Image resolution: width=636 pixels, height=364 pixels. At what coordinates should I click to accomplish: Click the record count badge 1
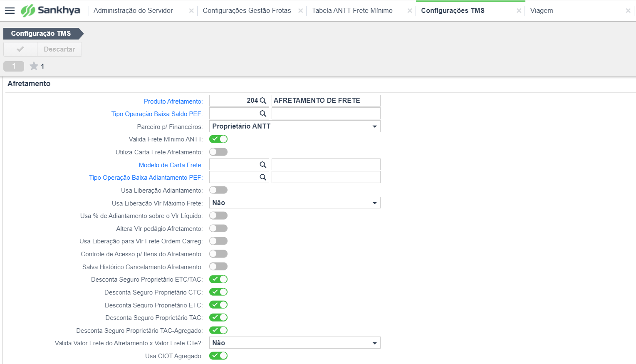coord(14,66)
